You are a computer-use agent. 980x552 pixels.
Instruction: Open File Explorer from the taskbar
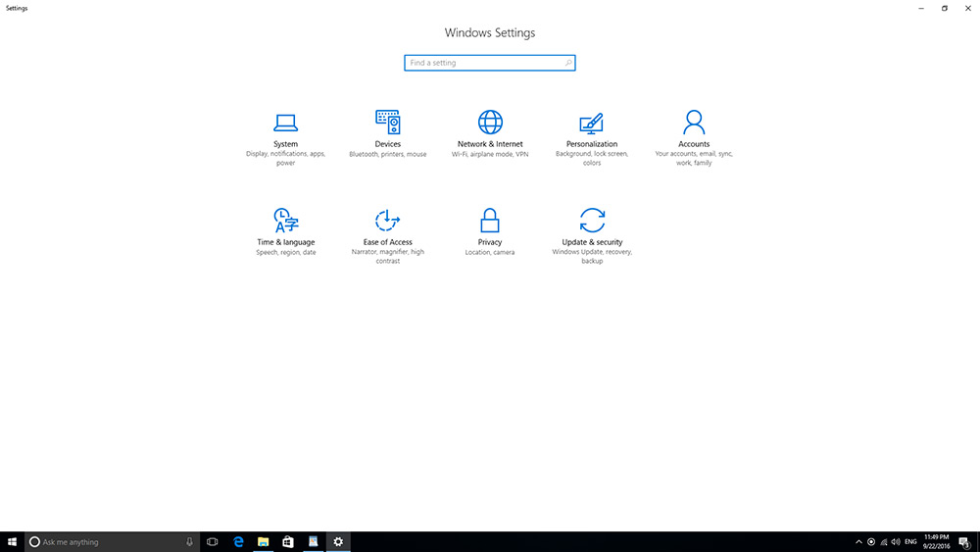(x=263, y=542)
